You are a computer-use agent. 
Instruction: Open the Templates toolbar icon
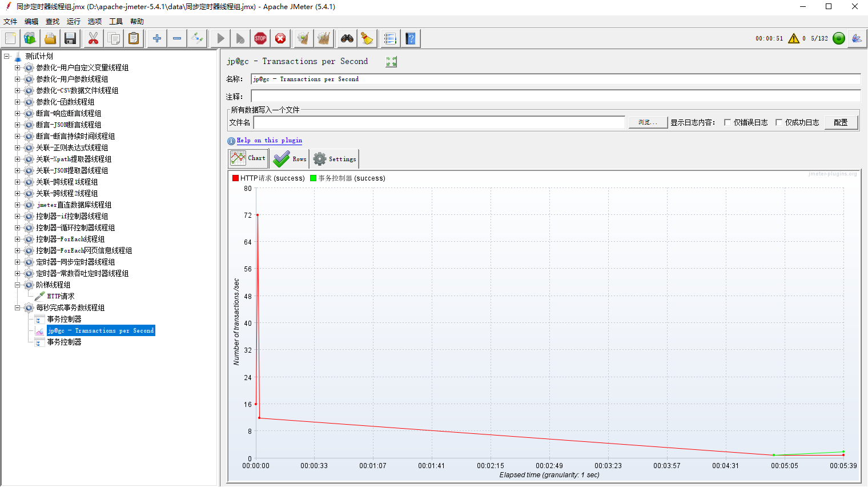tap(30, 38)
